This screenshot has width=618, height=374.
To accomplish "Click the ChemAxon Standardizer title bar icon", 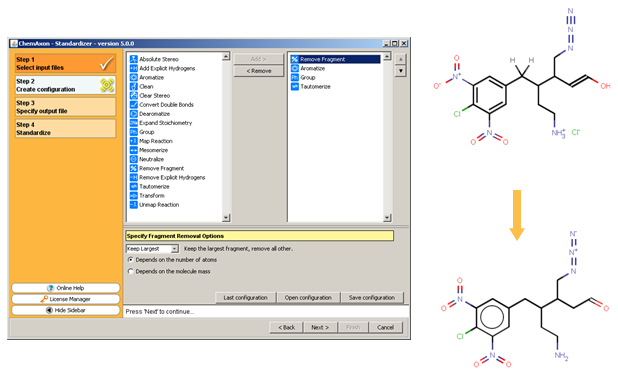I will point(14,43).
